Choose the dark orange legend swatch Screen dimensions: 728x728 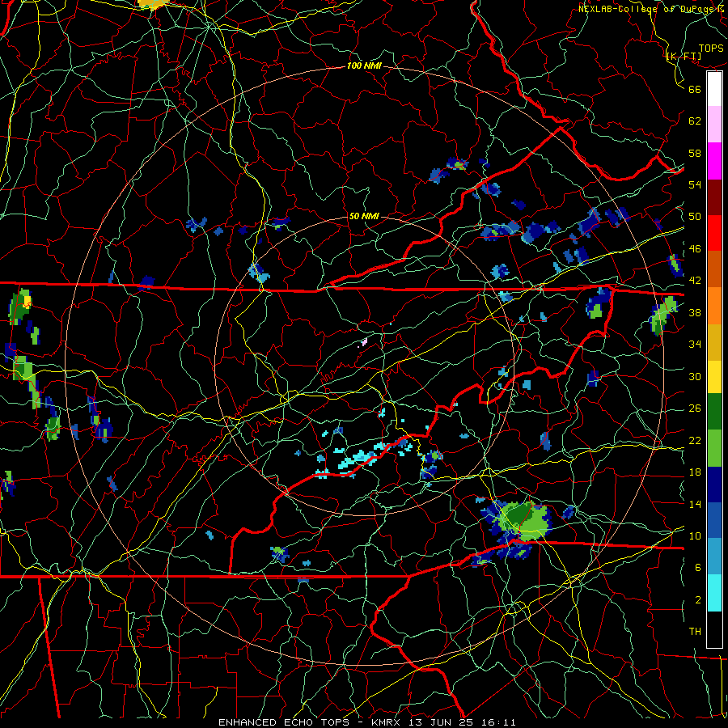(714, 269)
